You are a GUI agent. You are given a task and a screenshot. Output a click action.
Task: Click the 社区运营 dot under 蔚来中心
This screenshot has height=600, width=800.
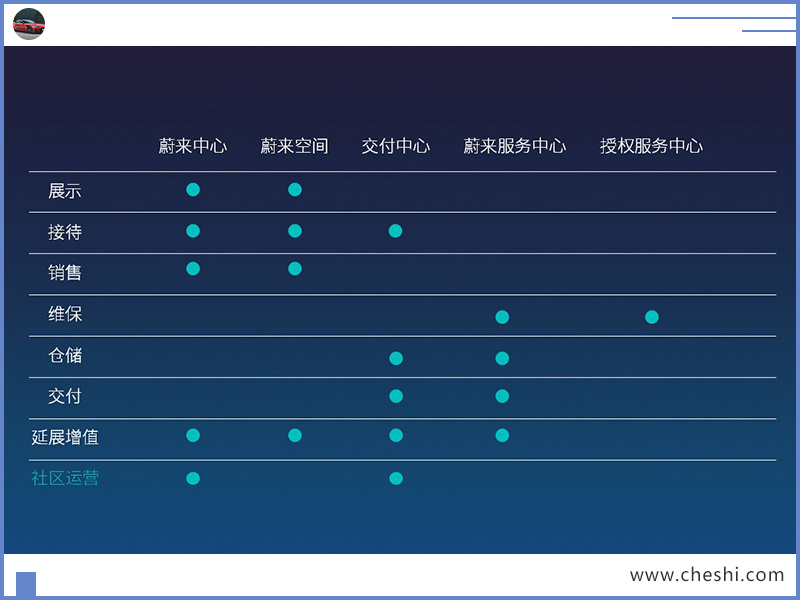click(x=193, y=479)
